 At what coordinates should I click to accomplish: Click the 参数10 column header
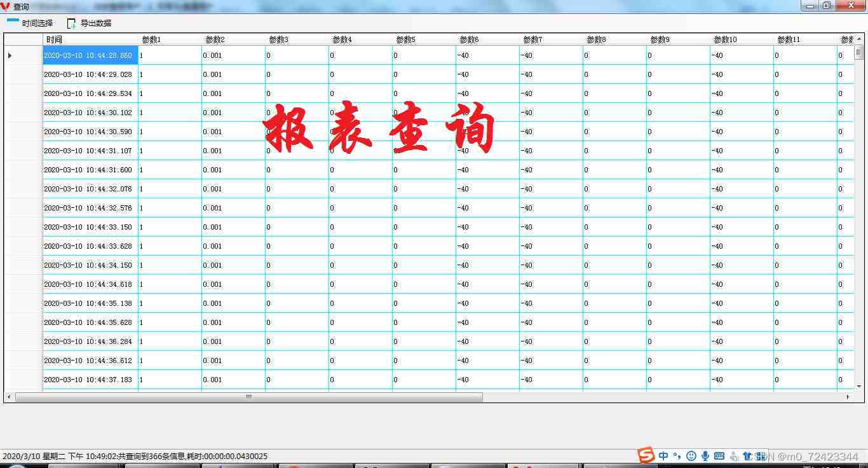point(742,39)
